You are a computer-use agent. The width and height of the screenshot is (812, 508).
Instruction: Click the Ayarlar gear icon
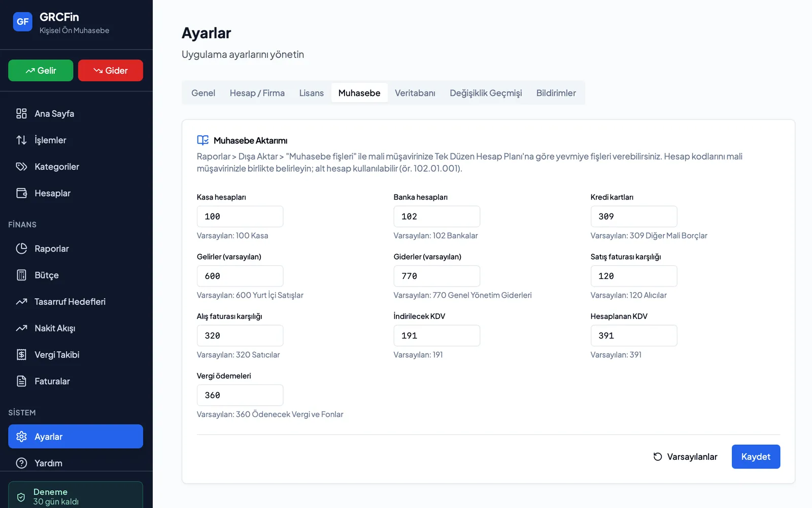(x=21, y=436)
